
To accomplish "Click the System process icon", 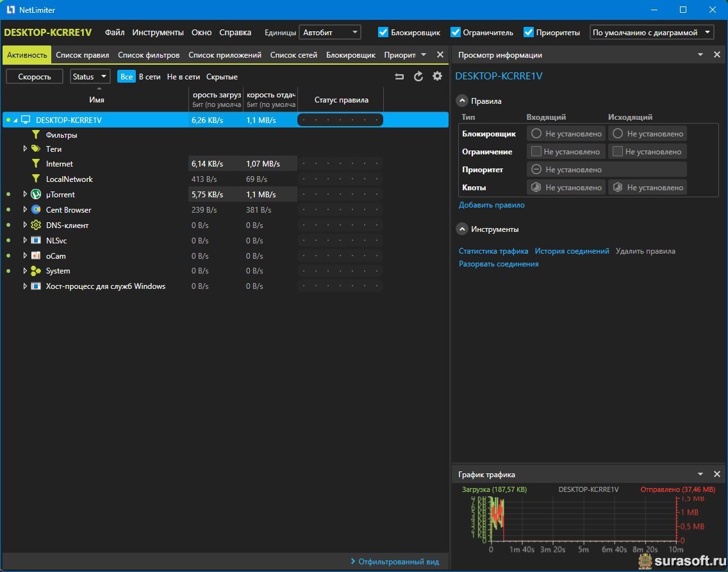I will pos(36,271).
